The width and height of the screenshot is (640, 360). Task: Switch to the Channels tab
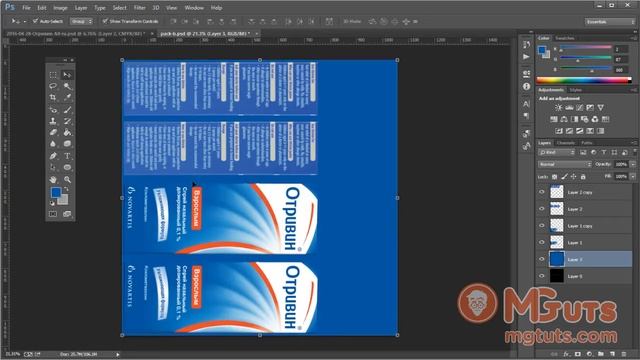point(566,143)
